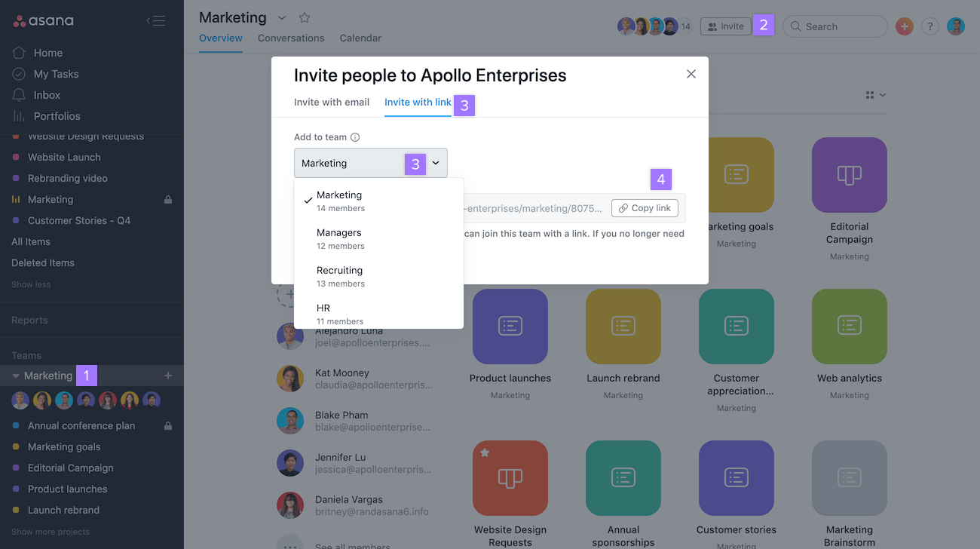Choose Recruiting 13 members option
The height and width of the screenshot is (549, 980).
tap(378, 276)
